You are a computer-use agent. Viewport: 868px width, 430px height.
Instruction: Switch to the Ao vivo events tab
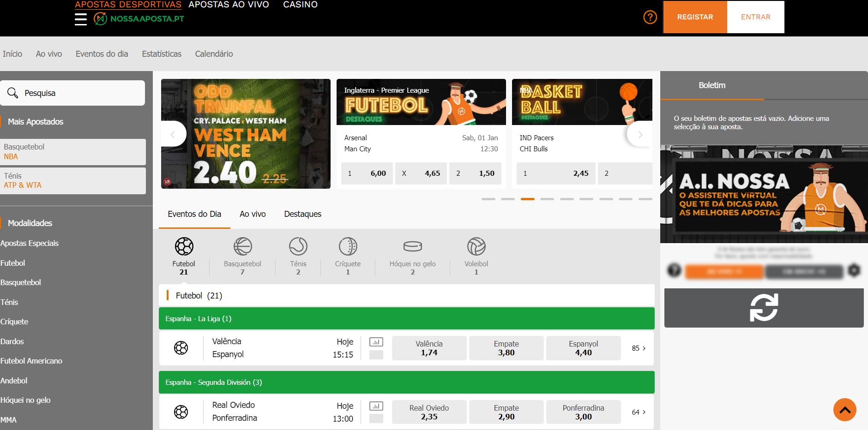tap(253, 214)
